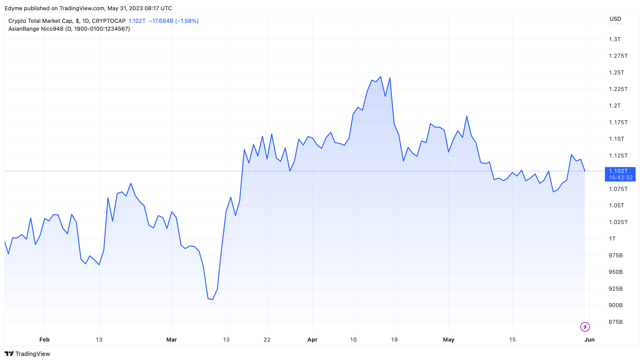Click the 1.275T price axis label

coord(618,56)
